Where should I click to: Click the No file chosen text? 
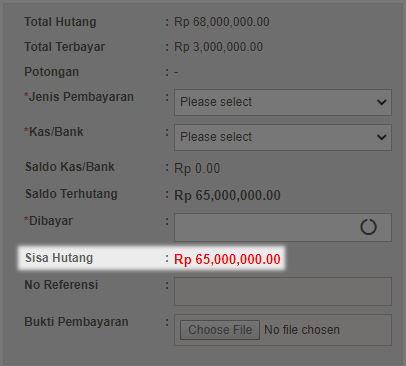(x=302, y=330)
